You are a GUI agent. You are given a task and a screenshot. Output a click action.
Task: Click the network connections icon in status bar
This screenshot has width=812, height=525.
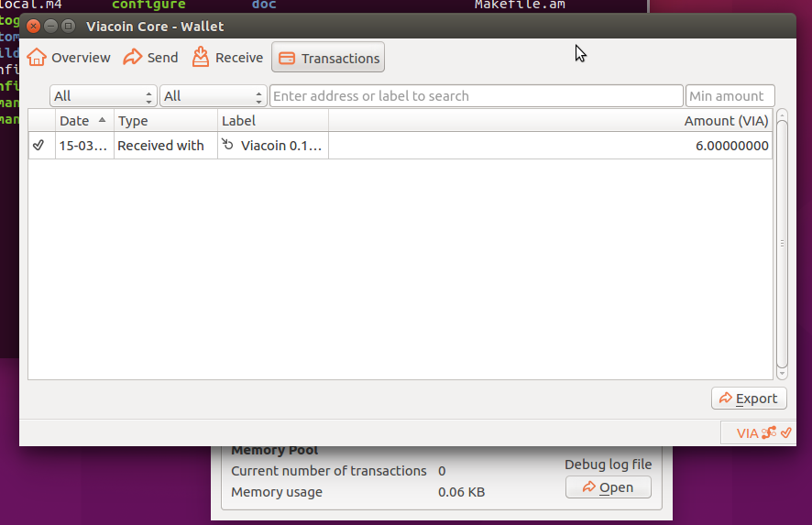point(769,432)
